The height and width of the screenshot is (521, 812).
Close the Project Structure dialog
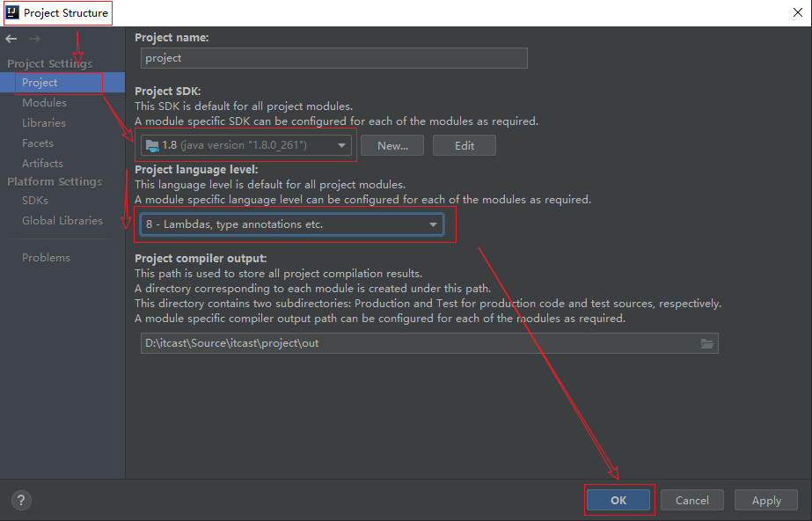pyautogui.click(x=796, y=12)
